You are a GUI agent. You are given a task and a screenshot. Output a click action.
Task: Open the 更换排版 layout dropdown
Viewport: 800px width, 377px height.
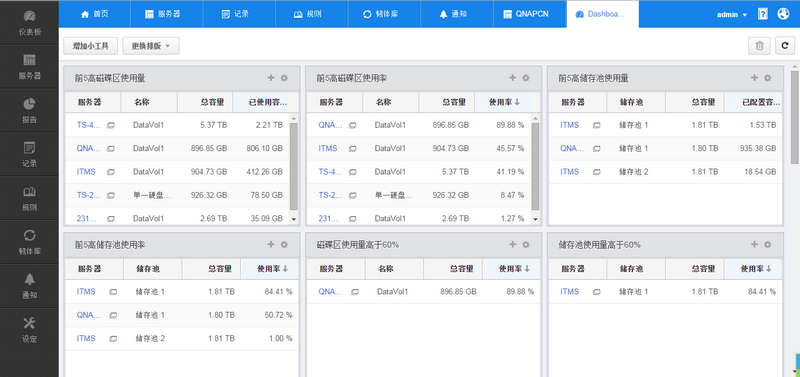click(151, 45)
